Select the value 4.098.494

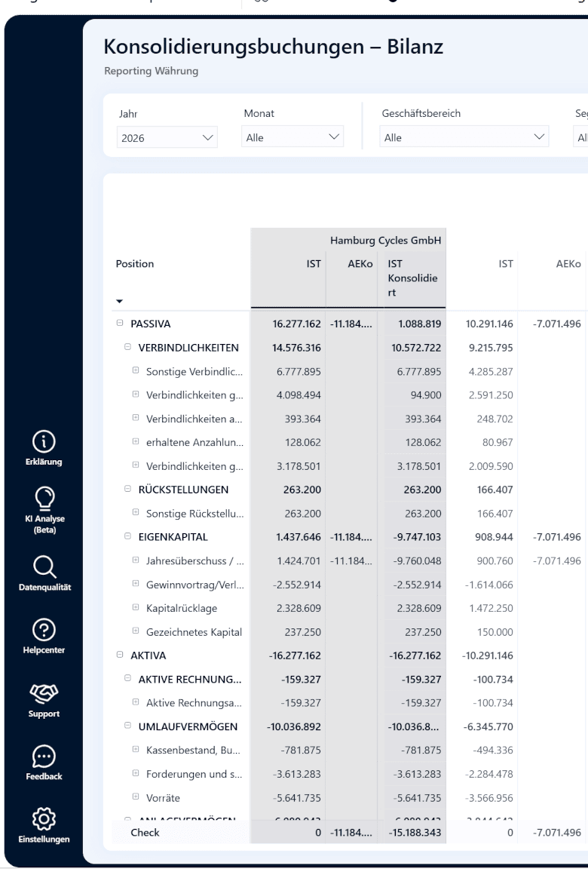pos(299,395)
